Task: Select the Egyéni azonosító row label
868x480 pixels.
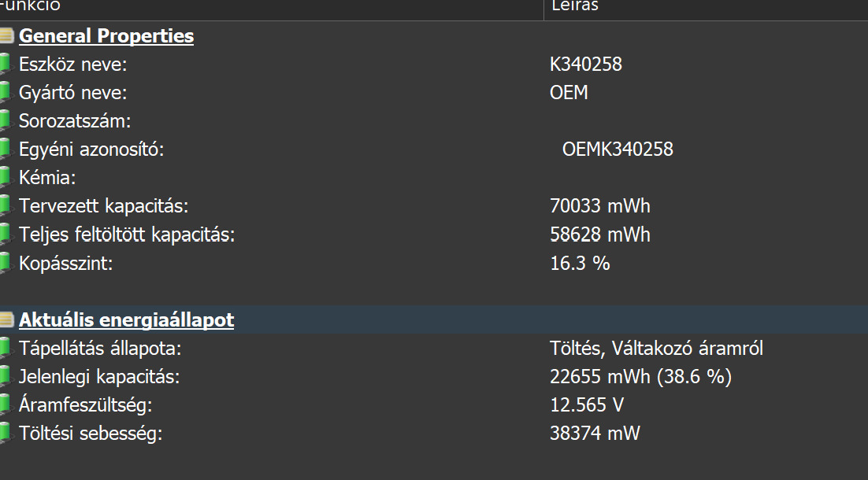Action: [x=91, y=150]
